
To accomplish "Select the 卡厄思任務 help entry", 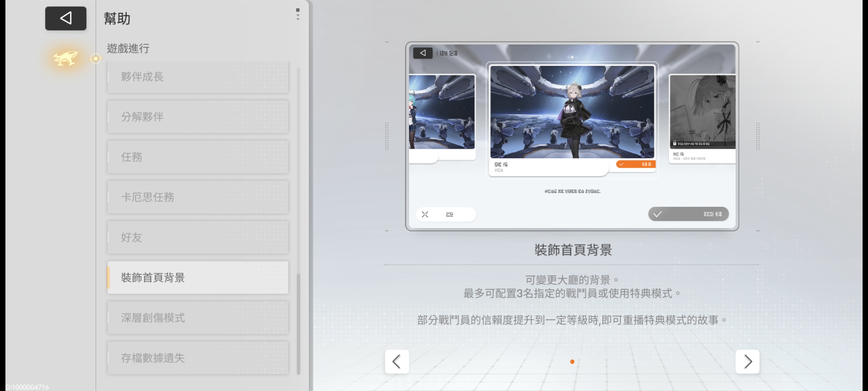I will (x=198, y=197).
